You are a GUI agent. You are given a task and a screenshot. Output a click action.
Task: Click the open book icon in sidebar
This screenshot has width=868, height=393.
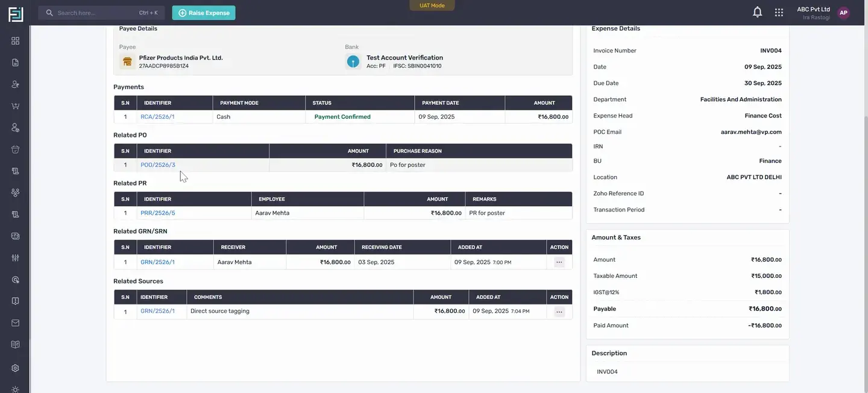tap(15, 345)
